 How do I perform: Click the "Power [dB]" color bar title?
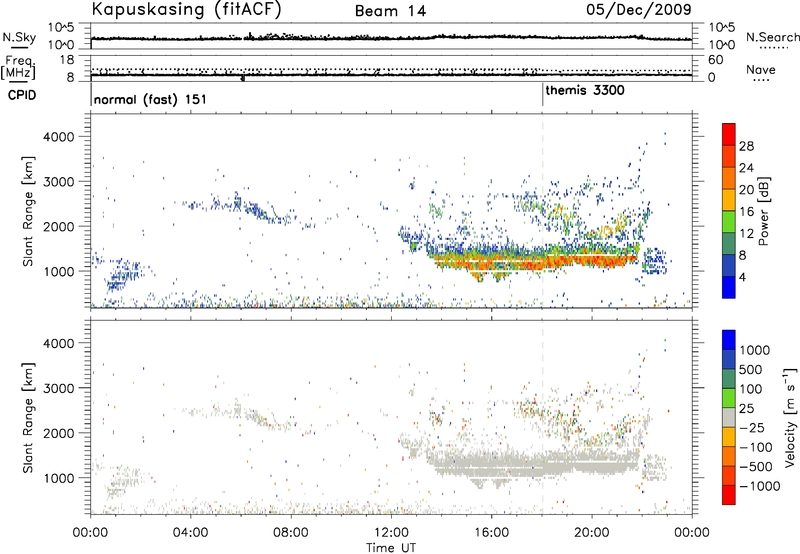(x=763, y=211)
